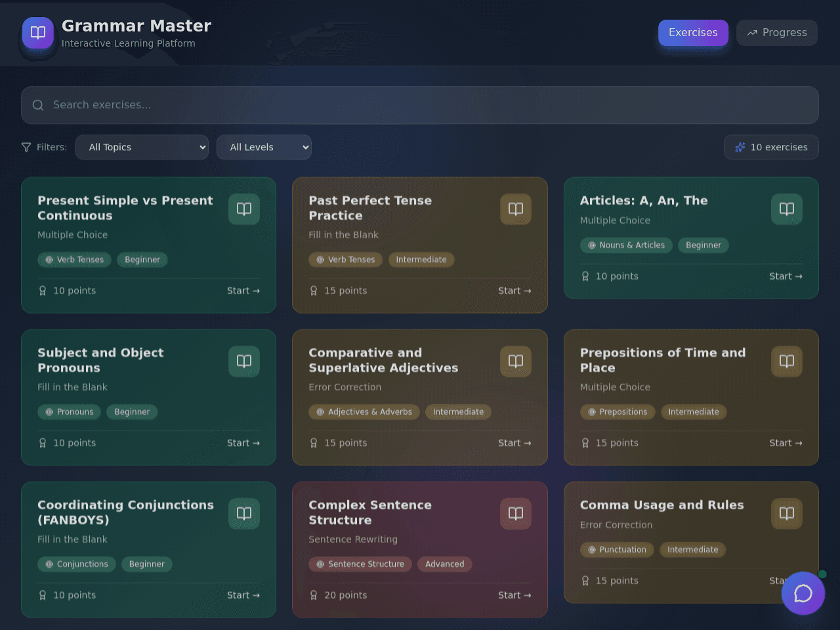Click the Pronouns topic tag
Image resolution: width=840 pixels, height=630 pixels.
click(x=70, y=412)
